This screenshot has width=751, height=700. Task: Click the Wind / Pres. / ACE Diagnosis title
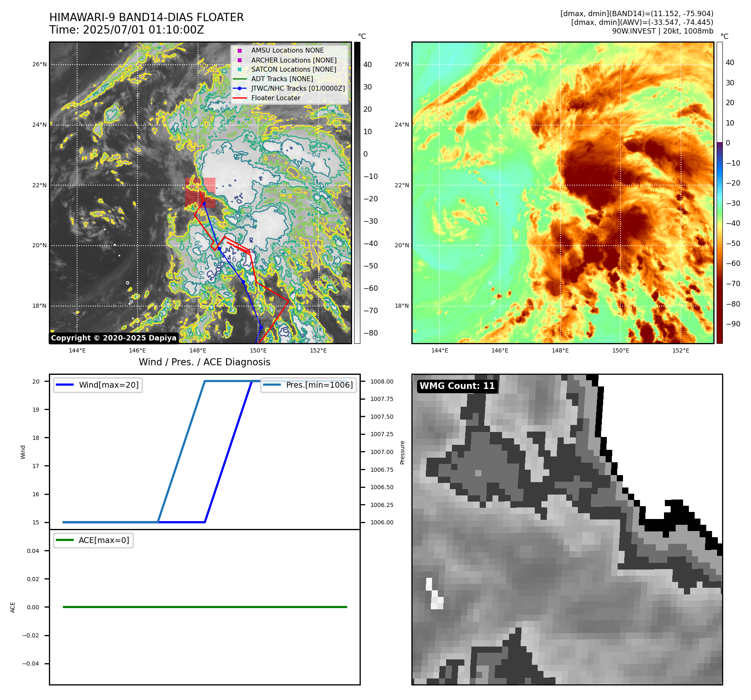coord(205,362)
